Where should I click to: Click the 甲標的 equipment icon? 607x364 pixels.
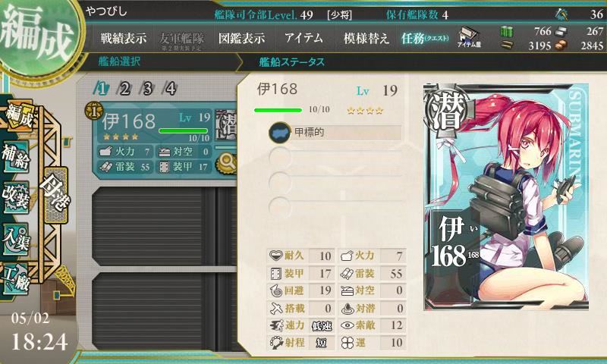coord(279,132)
